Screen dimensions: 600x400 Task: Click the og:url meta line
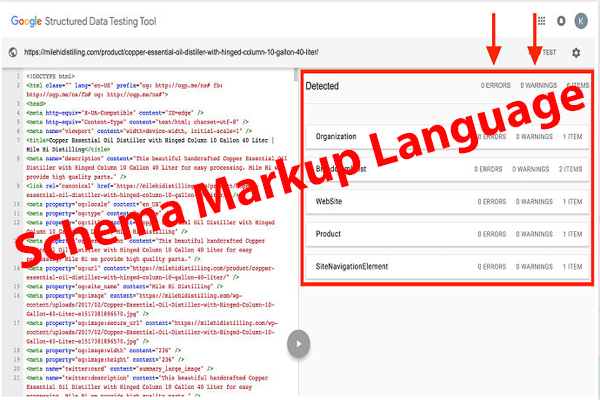pyautogui.click(x=150, y=273)
